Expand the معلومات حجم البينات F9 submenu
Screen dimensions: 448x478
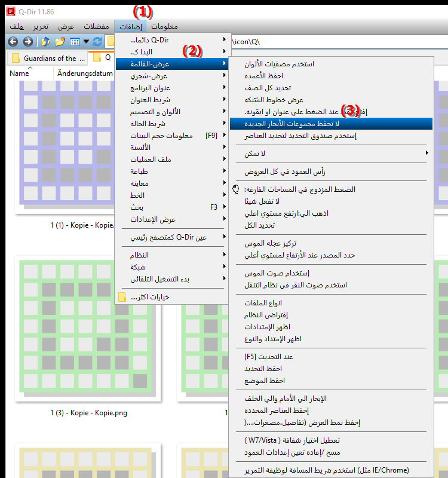172,136
